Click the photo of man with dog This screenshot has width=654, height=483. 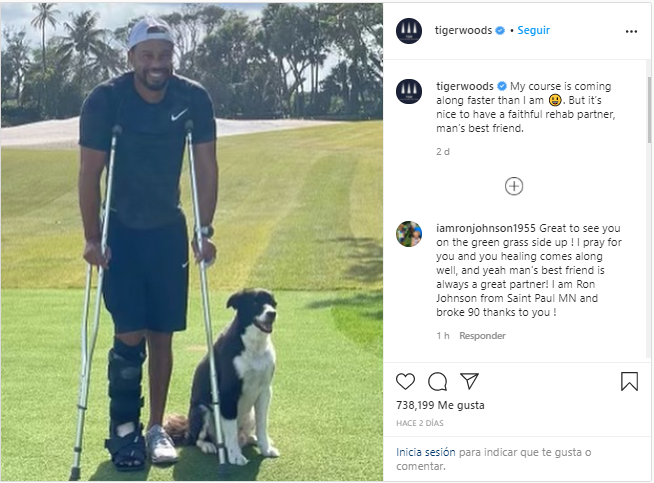click(191, 242)
